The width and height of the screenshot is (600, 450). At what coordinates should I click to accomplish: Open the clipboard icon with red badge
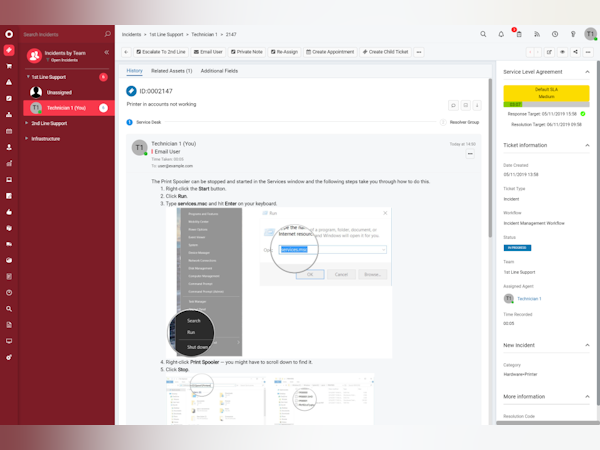518,34
